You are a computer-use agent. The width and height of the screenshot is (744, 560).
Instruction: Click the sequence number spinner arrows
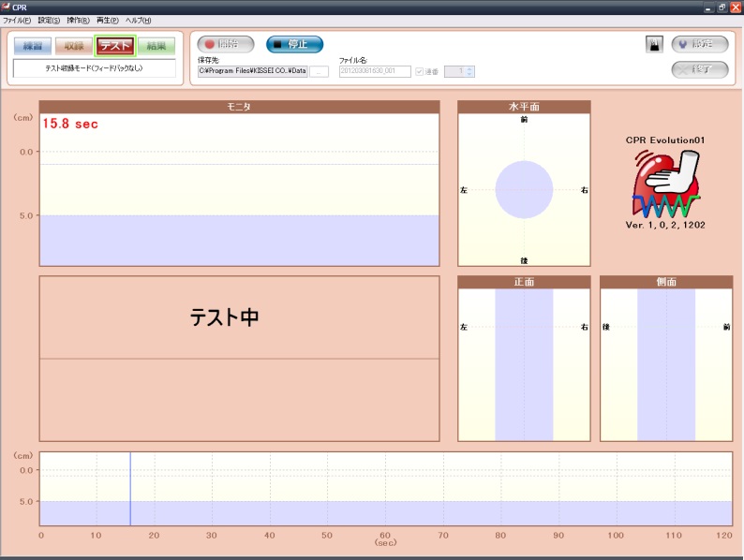(x=469, y=71)
